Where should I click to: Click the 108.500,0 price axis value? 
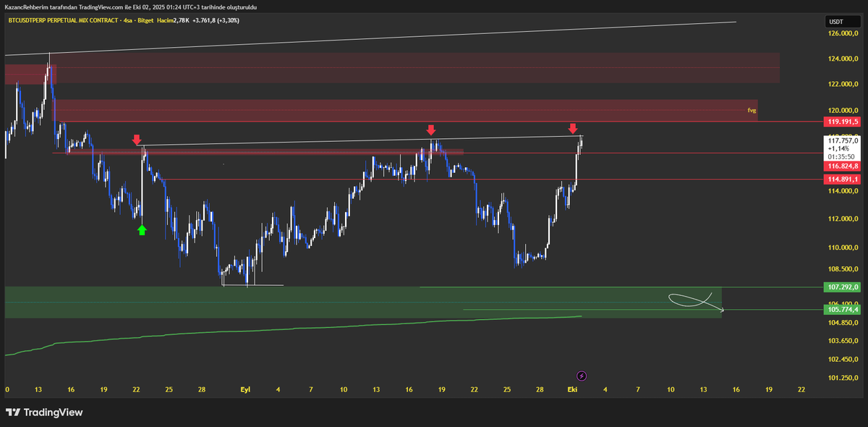pyautogui.click(x=843, y=269)
